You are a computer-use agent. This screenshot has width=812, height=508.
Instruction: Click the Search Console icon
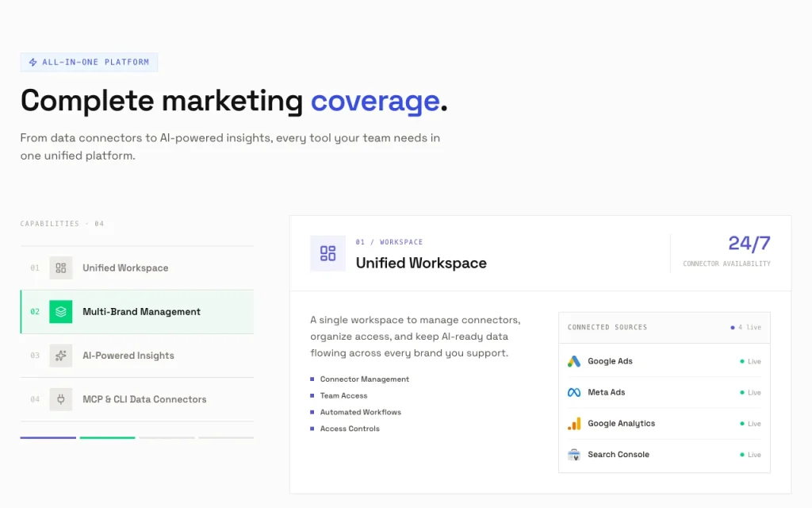point(574,455)
